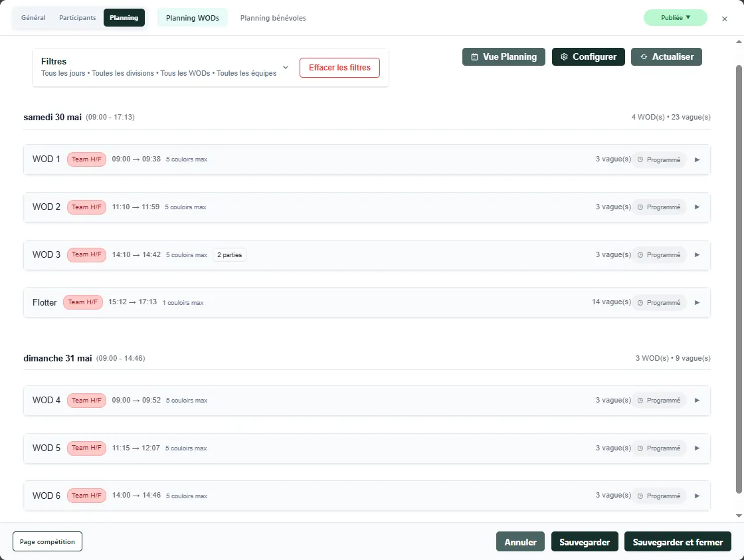Save and close with Sauvegarder et fermer

(678, 541)
